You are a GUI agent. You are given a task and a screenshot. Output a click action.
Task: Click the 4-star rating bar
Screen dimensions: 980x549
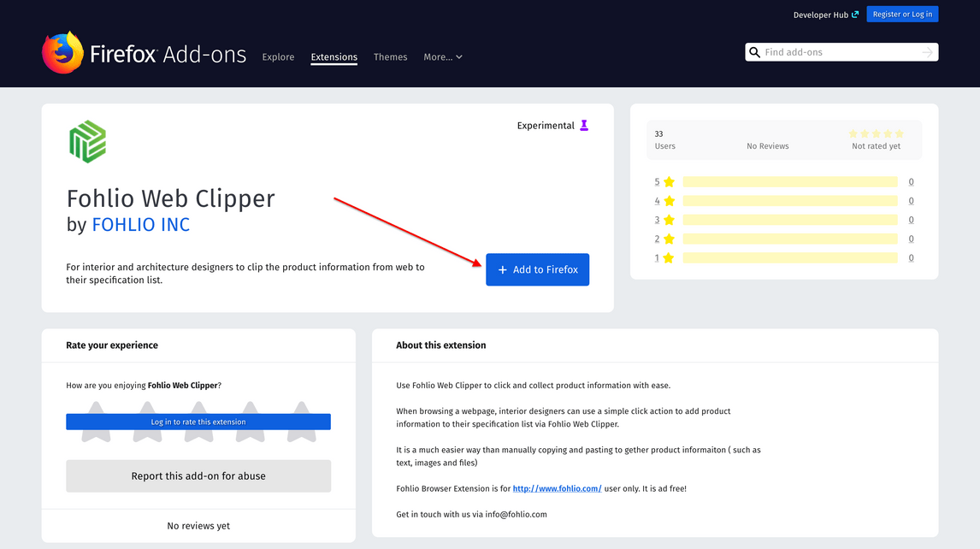[790, 201]
